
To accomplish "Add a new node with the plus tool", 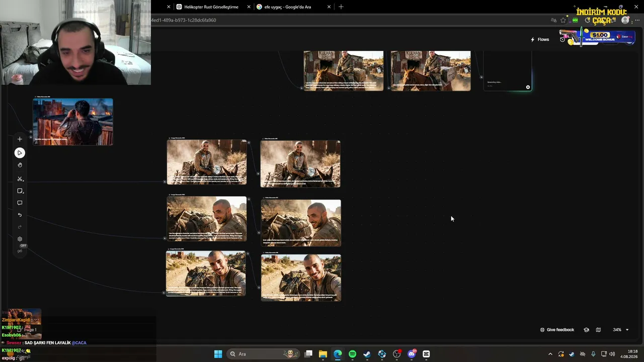I will tap(20, 139).
